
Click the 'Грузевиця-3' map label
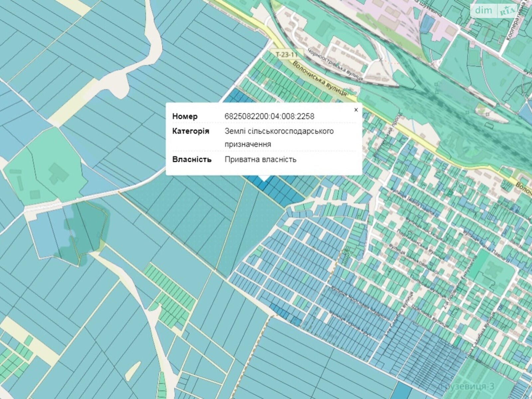467,386
